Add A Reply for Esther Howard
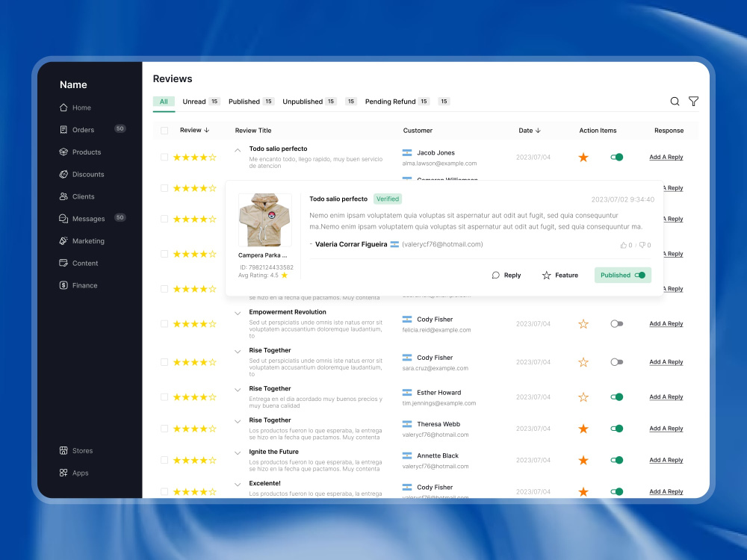Screen dimensions: 747x560 [666, 397]
